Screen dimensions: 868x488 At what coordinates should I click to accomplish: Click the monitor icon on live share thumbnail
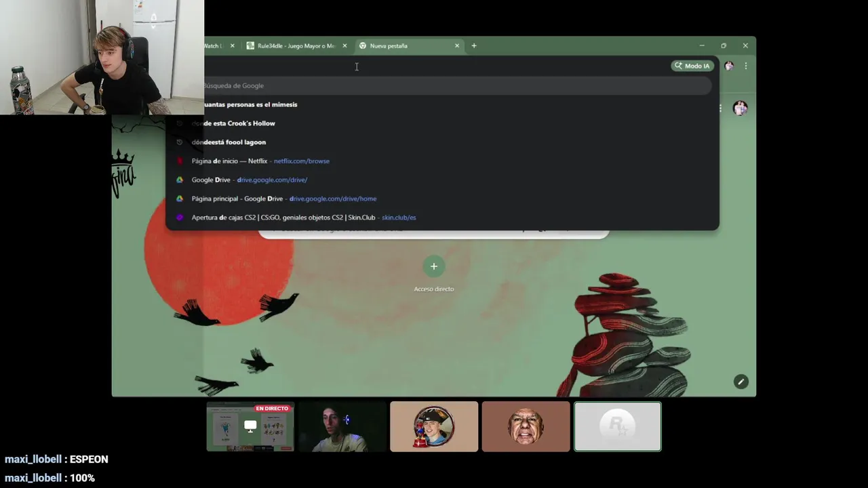pos(250,426)
